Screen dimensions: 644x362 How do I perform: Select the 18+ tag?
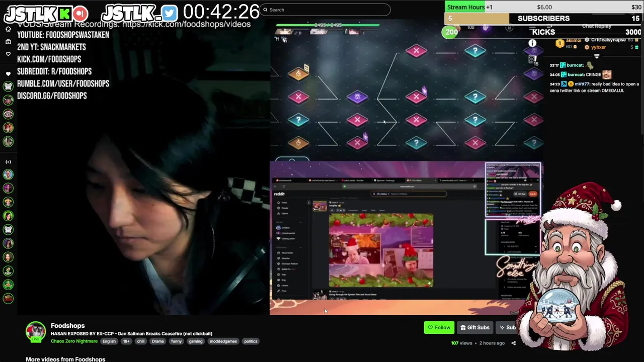[126, 341]
